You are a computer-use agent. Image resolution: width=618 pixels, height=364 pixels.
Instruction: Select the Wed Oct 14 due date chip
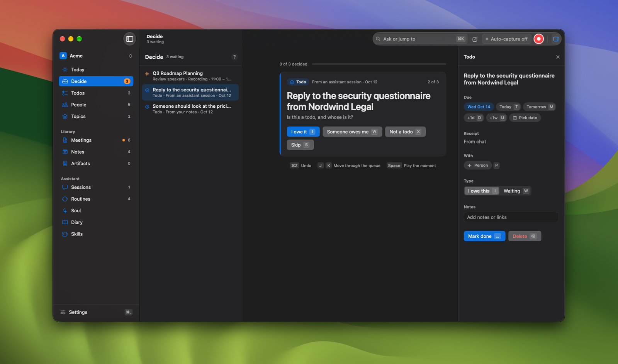click(x=479, y=107)
